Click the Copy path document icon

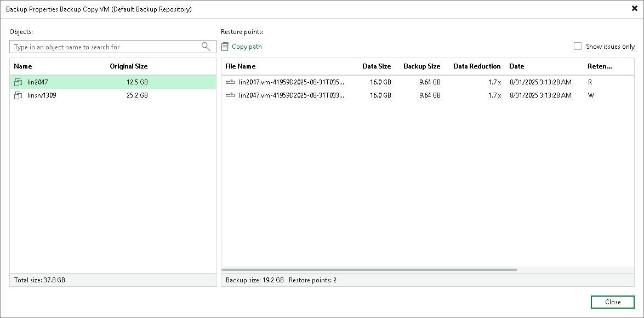225,47
